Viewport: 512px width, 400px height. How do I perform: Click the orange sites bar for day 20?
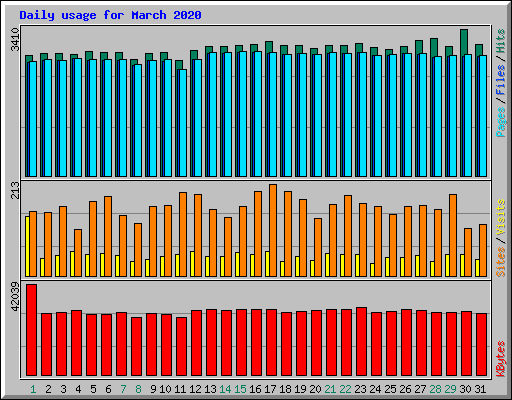click(318, 247)
